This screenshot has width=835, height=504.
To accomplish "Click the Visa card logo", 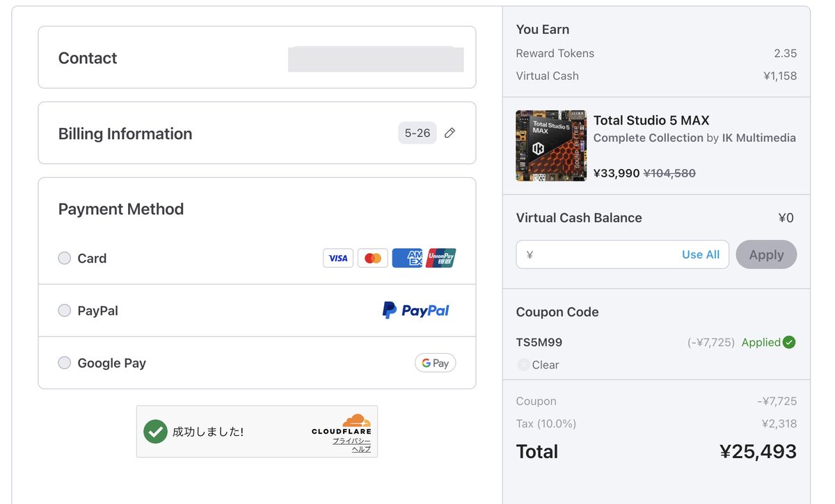I will [338, 258].
